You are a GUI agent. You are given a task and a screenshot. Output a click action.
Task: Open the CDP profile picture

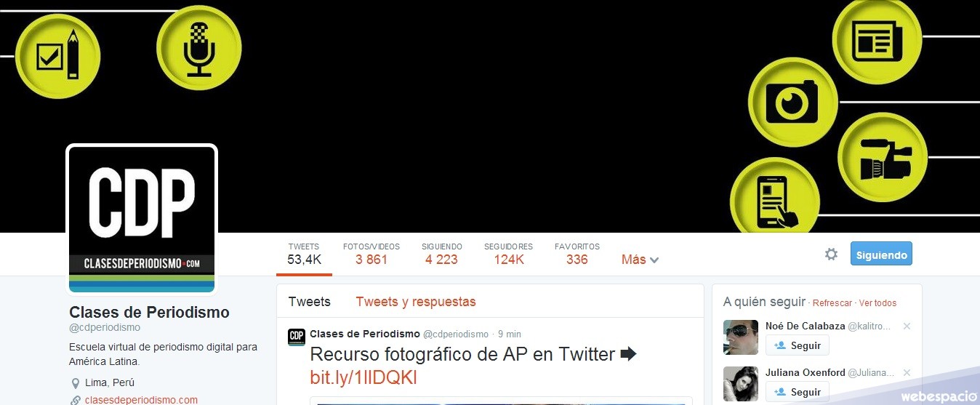tap(142, 220)
